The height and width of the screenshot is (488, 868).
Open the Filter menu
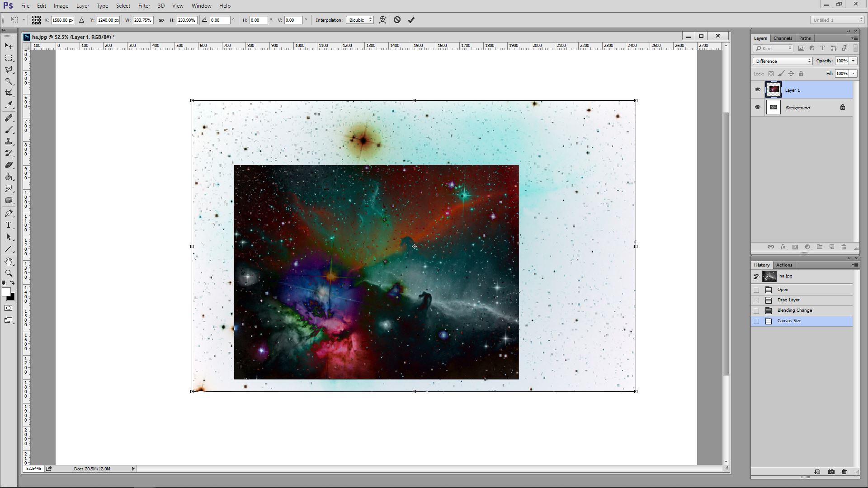[144, 6]
